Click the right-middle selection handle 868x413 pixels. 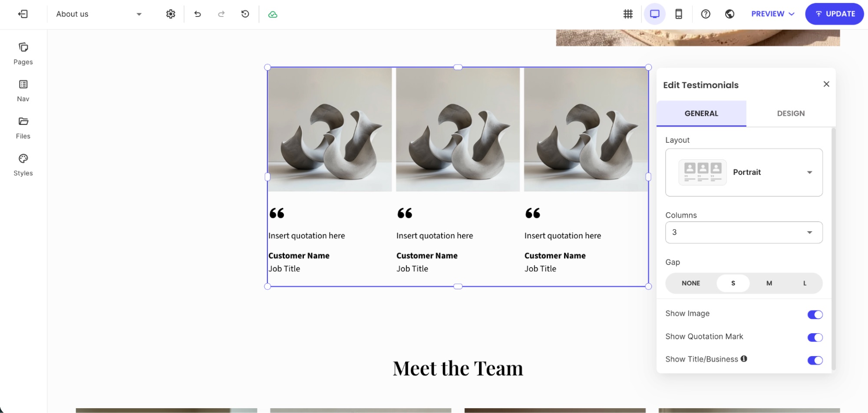[648, 177]
